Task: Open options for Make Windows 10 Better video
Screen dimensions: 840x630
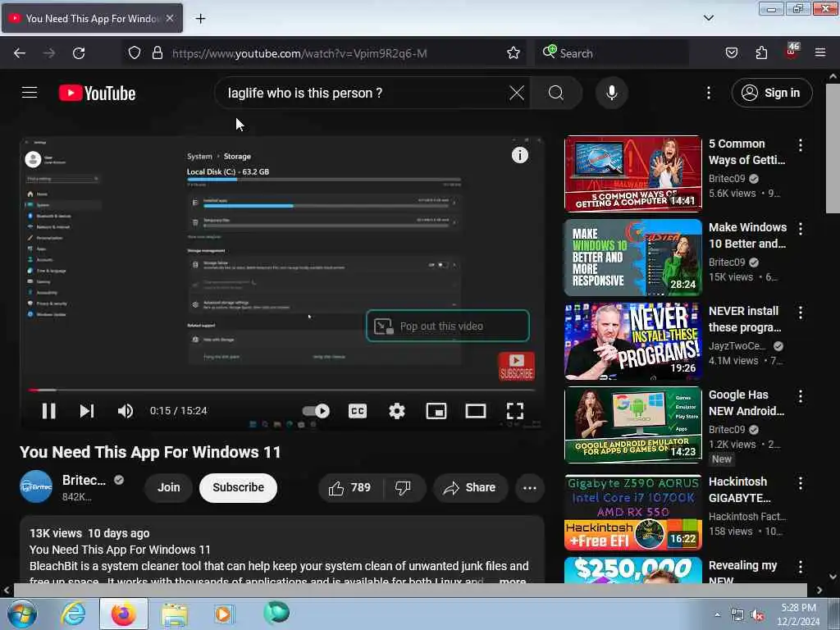Action: pos(801,229)
